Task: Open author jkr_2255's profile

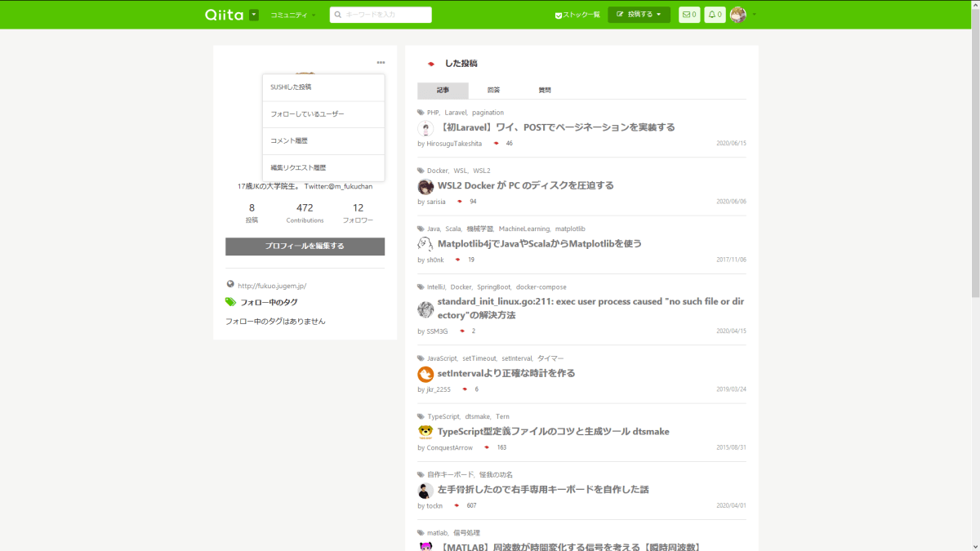Action: coord(439,389)
